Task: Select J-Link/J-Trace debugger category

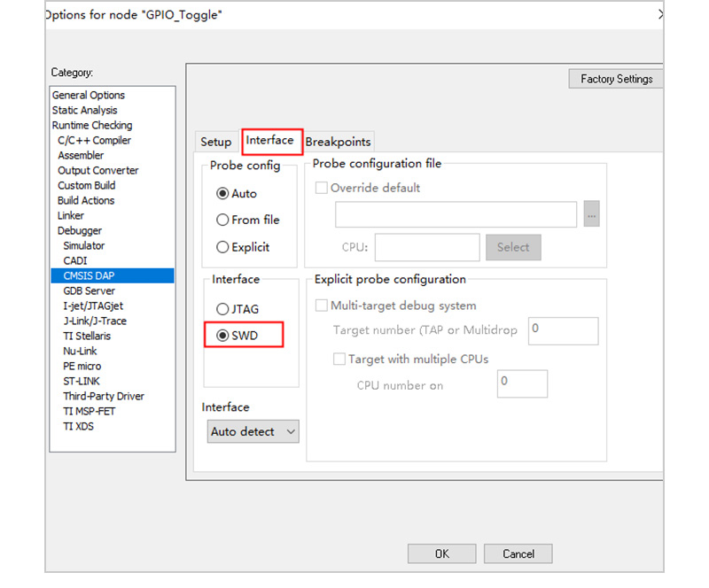Action: 94,321
